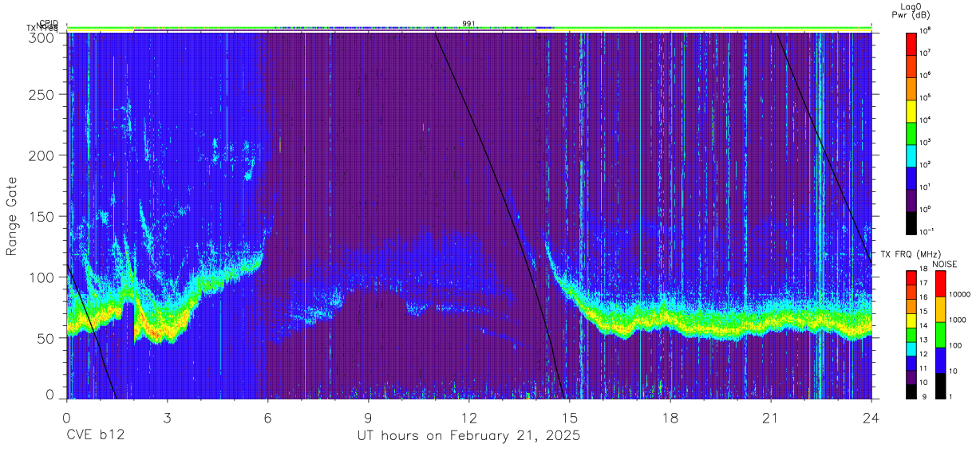Click the 'Lag0 Pwr (dB)' colorbar title
Screen dimensions: 980x452
[911, 10]
